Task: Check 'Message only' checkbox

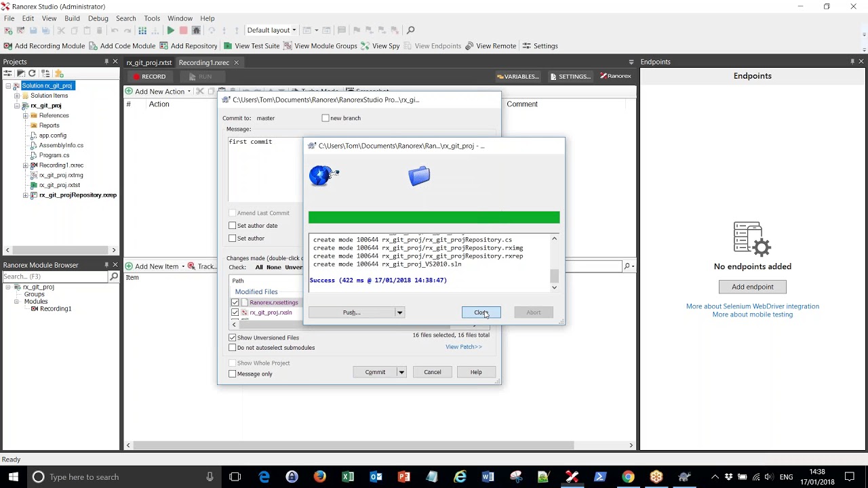Action: click(233, 374)
